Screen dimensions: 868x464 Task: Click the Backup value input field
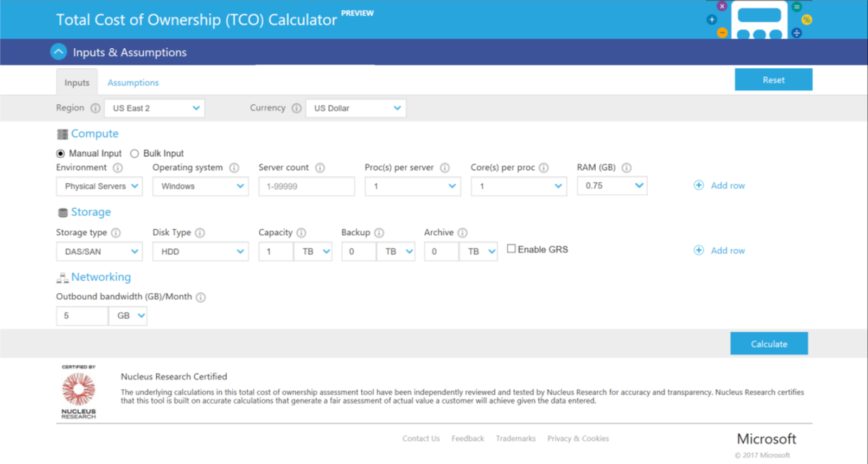(359, 252)
